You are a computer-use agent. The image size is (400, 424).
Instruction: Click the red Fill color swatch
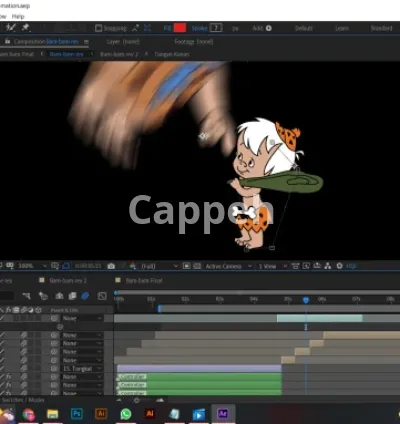coord(180,28)
